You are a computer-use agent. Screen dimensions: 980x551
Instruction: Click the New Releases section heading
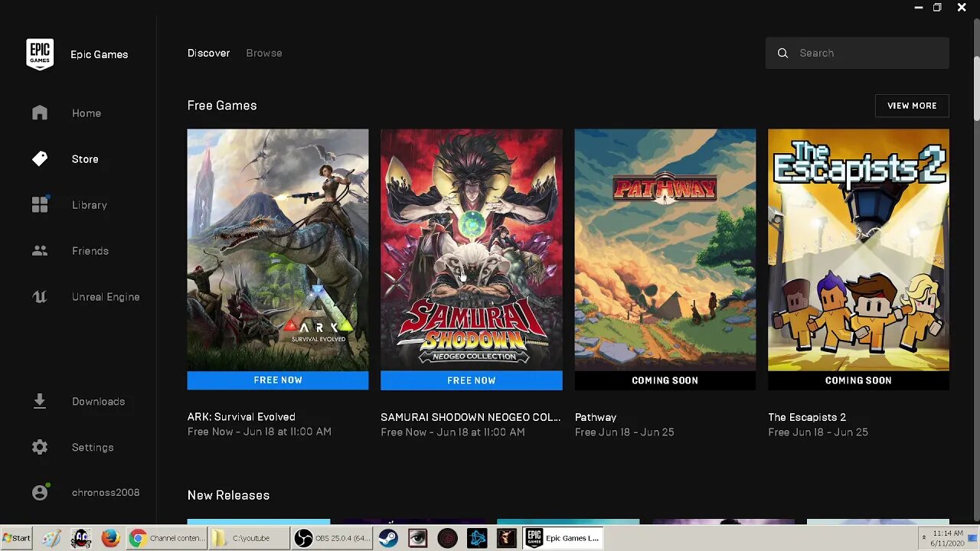coord(228,495)
